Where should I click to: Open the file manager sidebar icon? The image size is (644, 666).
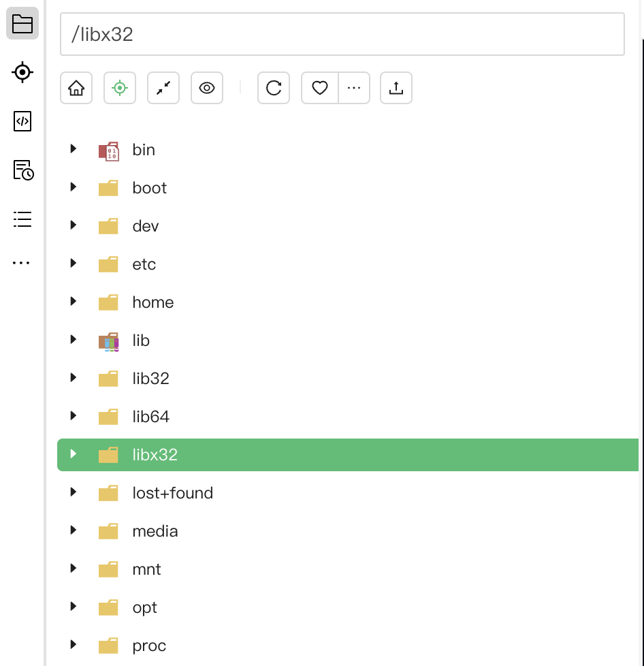tap(22, 23)
